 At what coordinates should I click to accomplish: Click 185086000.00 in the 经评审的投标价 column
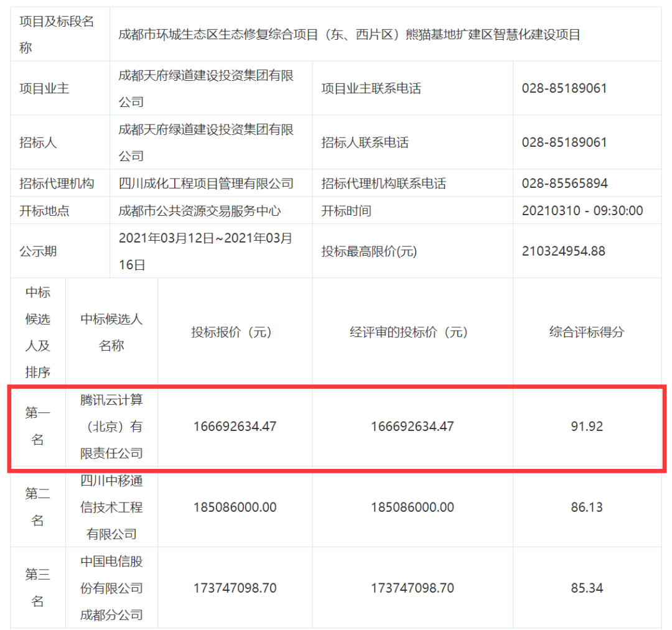(x=413, y=507)
